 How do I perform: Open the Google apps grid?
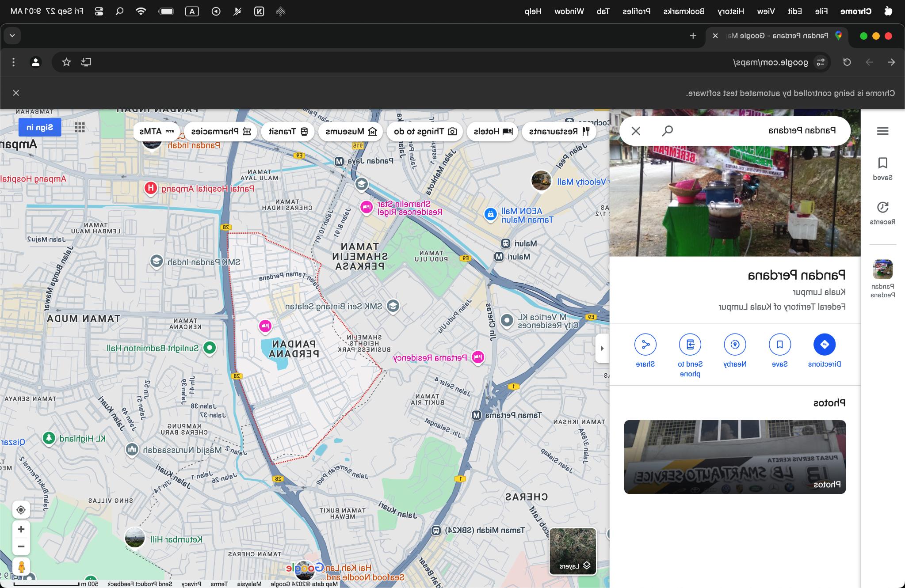click(80, 128)
